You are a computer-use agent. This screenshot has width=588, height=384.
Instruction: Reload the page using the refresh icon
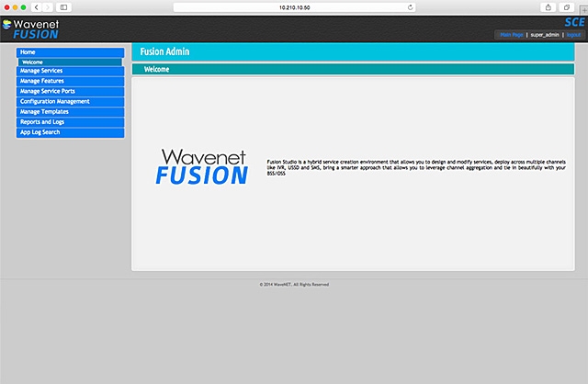coord(408,6)
